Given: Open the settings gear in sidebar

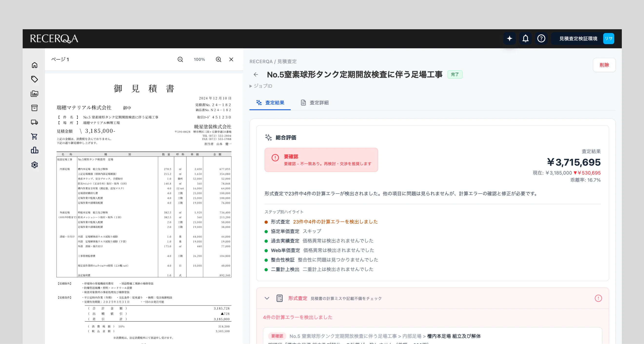Looking at the screenshot, I should point(34,165).
